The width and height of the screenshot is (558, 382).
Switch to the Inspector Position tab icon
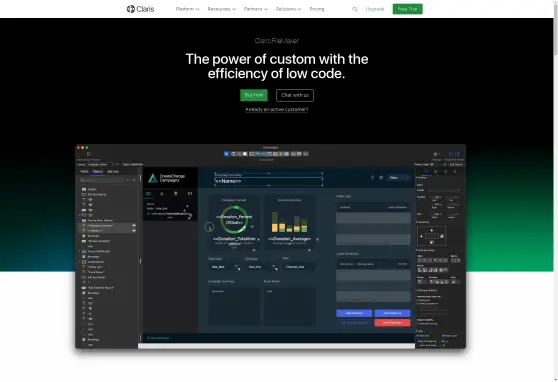(426, 171)
